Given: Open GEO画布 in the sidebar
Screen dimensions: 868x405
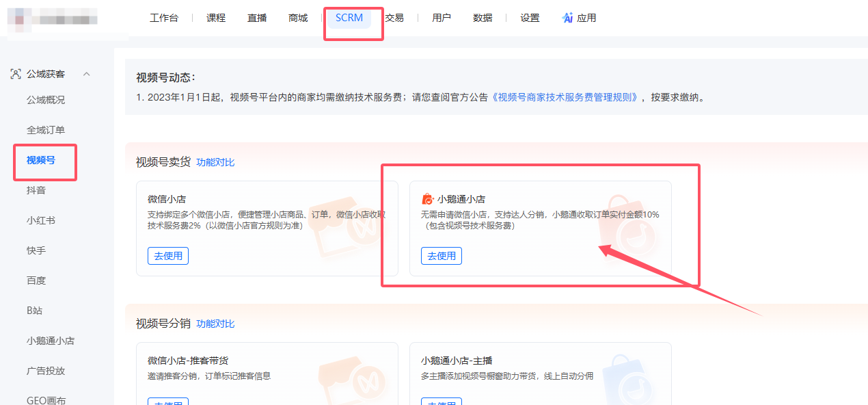Looking at the screenshot, I should click(46, 400).
